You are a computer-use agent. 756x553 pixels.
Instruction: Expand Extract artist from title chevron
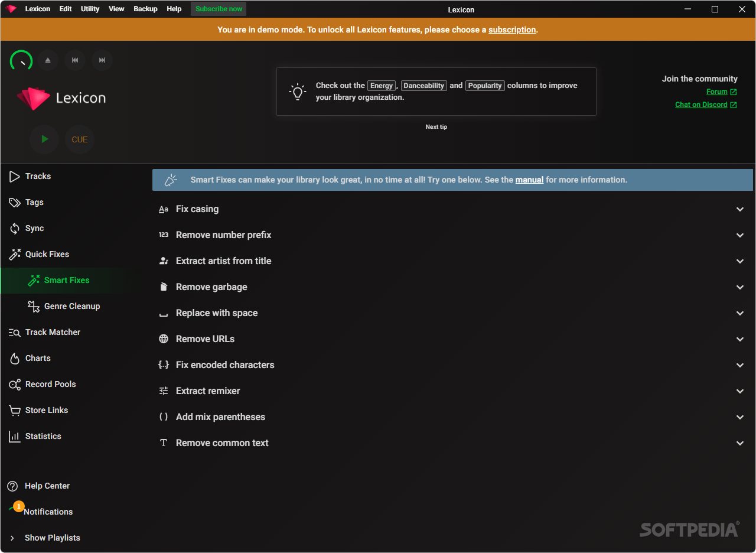pos(740,261)
